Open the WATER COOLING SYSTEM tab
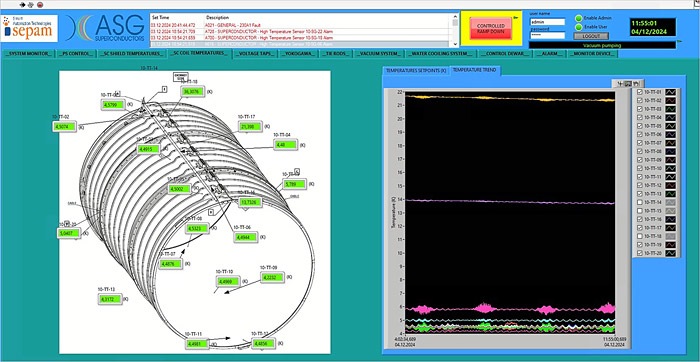 pyautogui.click(x=441, y=54)
